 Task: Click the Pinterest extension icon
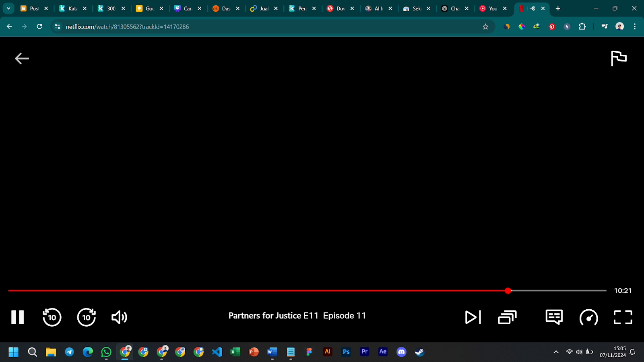552,27
